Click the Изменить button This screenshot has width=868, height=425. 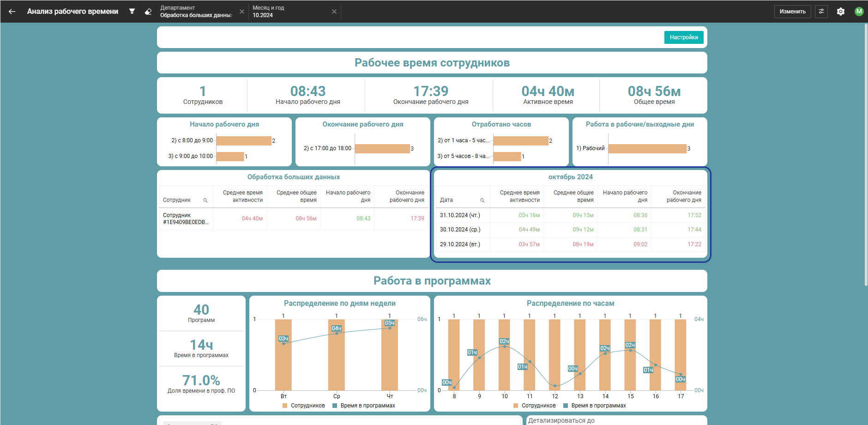[x=792, y=12]
